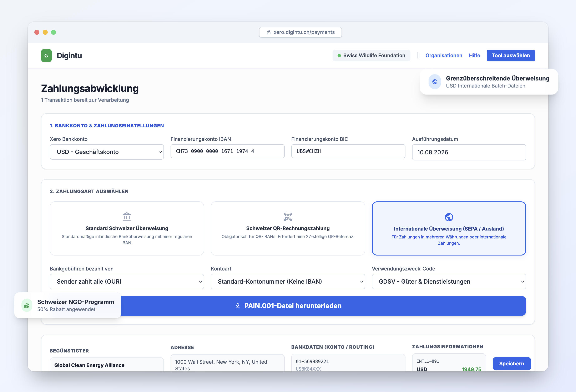The height and width of the screenshot is (392, 576).
Task: Open the Bankgebühren bezahlt von dropdown
Action: point(127,282)
